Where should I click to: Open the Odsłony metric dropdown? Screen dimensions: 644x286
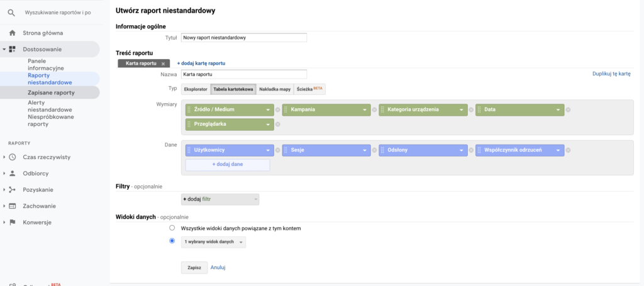pos(462,150)
